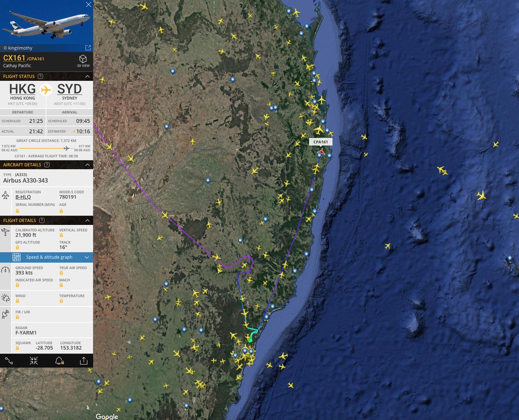Click the Squawk lock icon
This screenshot has width=519, height=420.
[17, 348]
